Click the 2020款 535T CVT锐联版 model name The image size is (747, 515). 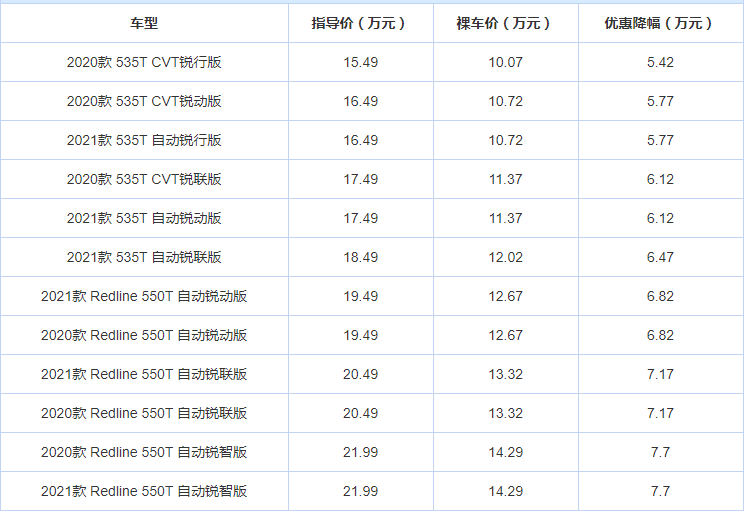[x=144, y=179]
